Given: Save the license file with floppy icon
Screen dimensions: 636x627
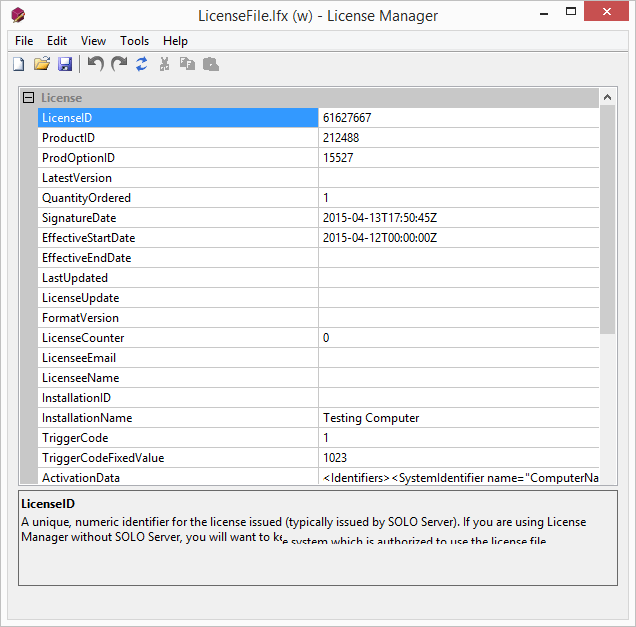Looking at the screenshot, I should [x=65, y=64].
